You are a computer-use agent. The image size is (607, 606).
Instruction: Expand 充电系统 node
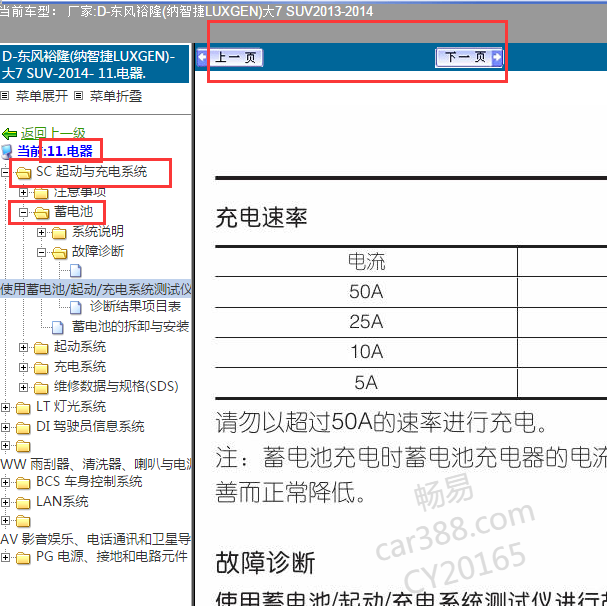(23, 367)
